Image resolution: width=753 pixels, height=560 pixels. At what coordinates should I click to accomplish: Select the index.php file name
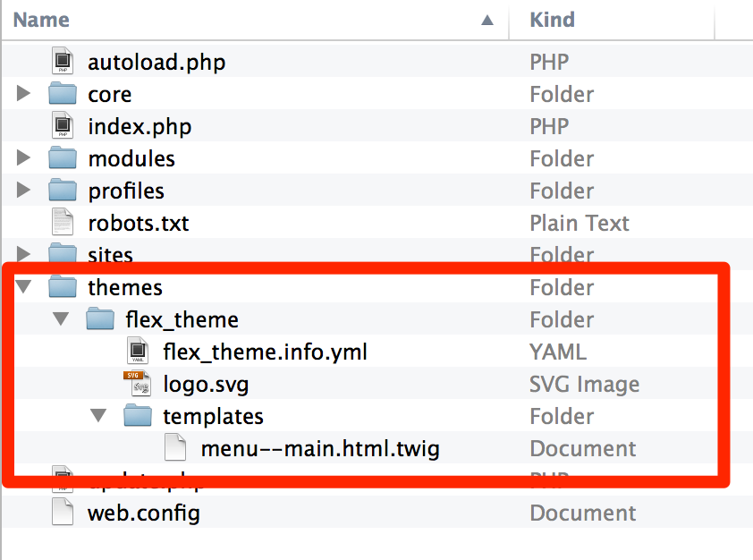[x=140, y=127]
